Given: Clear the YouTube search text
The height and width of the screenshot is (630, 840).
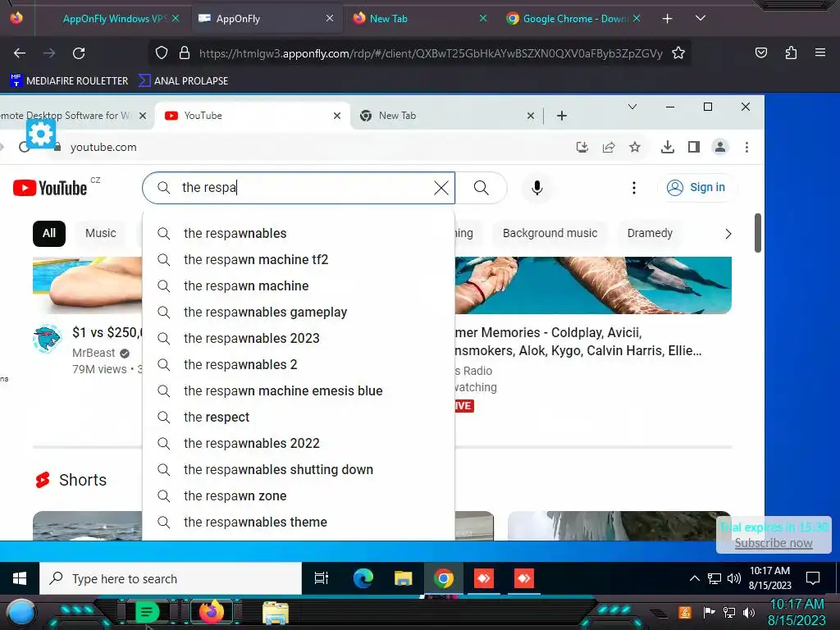Looking at the screenshot, I should 441,188.
